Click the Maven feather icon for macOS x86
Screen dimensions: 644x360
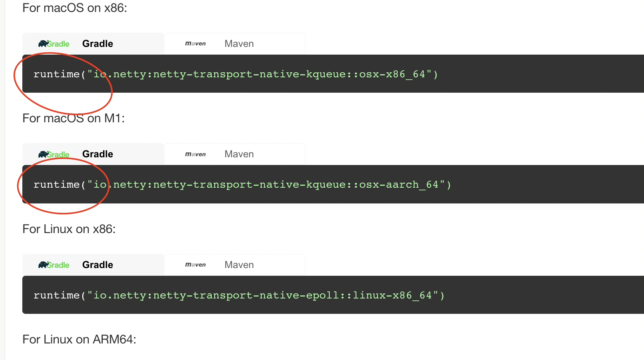pyautogui.click(x=195, y=43)
